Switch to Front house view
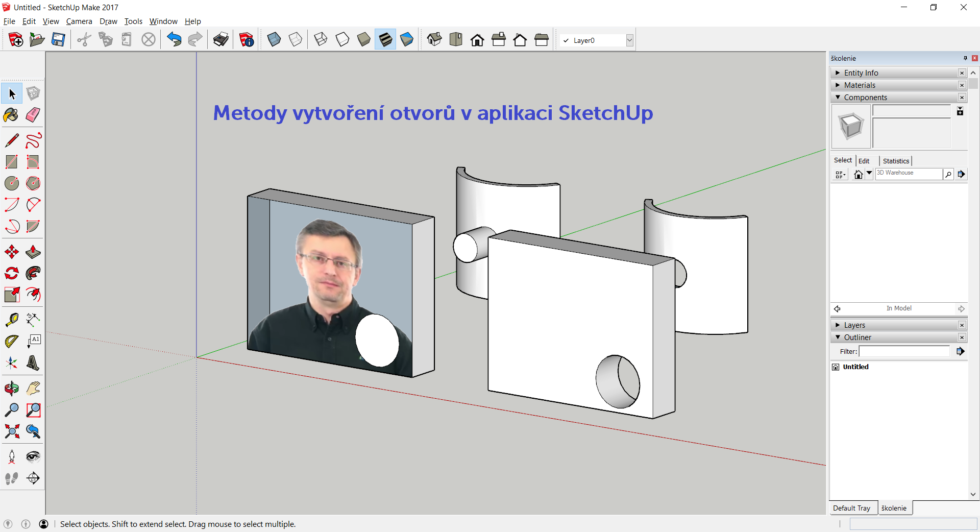Screen dimensions: 980x532 [x=477, y=40]
